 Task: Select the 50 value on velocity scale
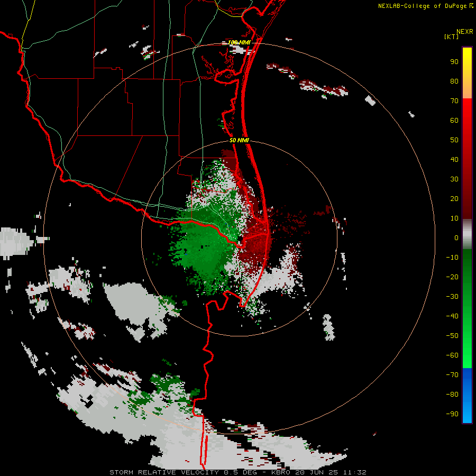(x=454, y=140)
